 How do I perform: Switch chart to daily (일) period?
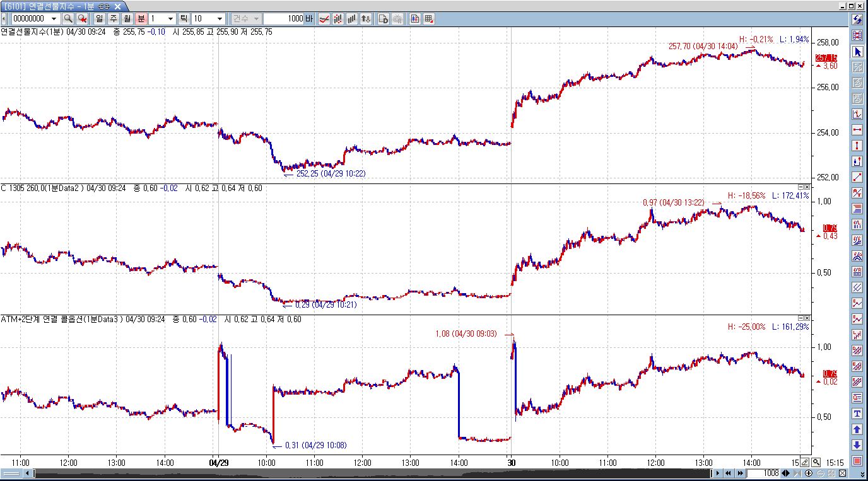click(100, 19)
